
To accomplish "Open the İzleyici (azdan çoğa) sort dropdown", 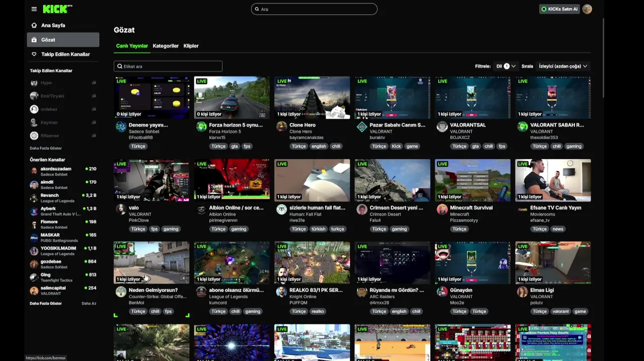I will pyautogui.click(x=563, y=66).
